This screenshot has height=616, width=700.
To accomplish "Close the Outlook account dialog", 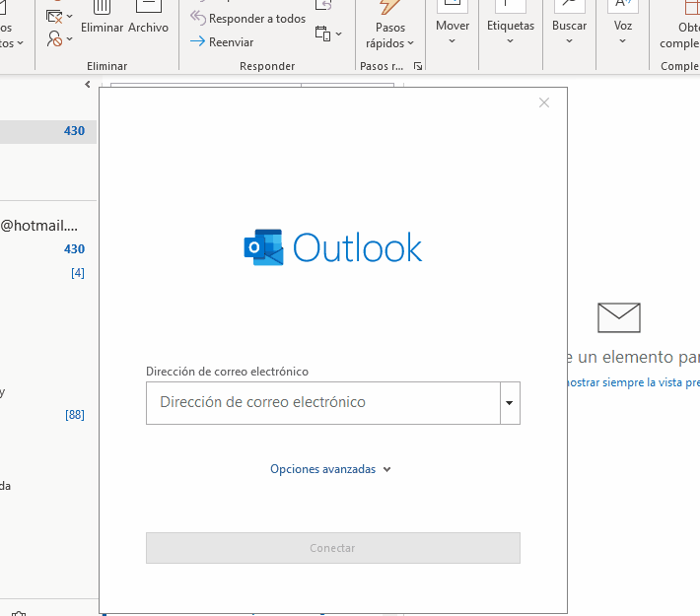I will (x=544, y=103).
